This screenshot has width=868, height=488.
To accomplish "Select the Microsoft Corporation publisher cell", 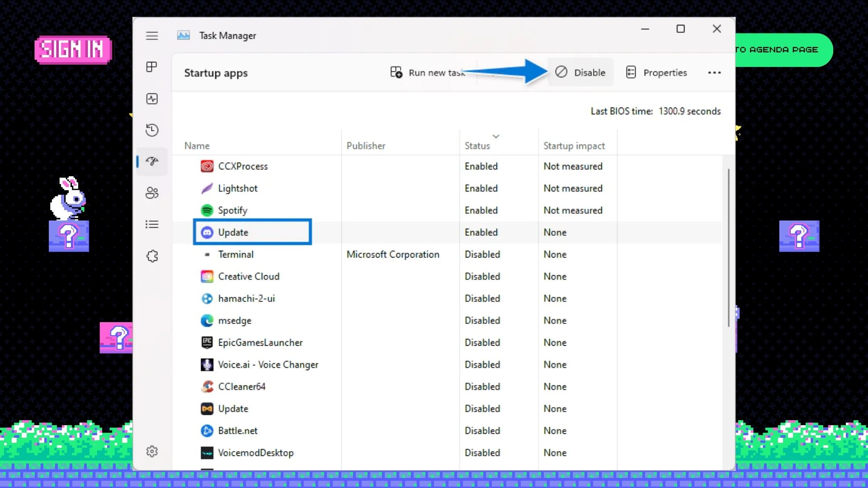I will [x=393, y=254].
